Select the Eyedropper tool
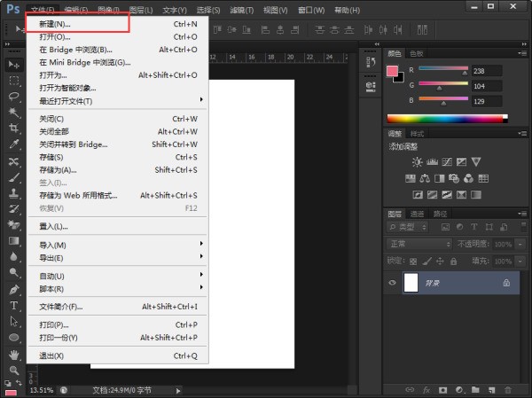Screen dimensions: 532x398 pos(13,144)
